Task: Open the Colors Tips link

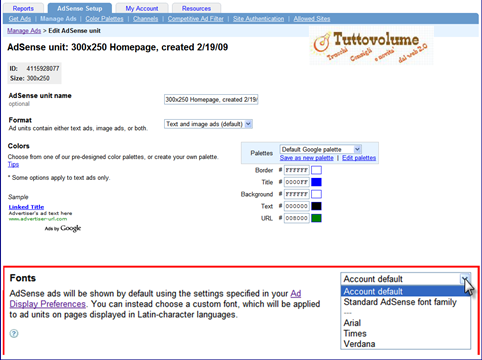Action: (x=13, y=164)
